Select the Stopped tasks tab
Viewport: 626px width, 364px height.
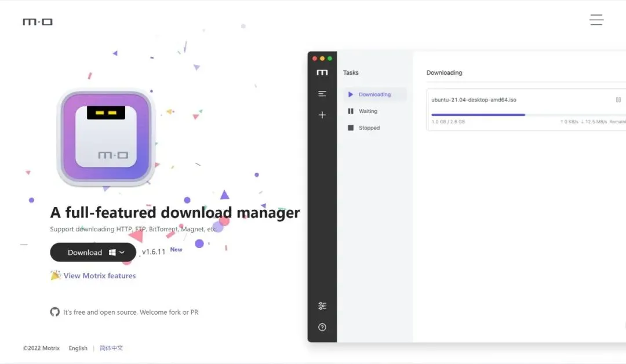374,128
